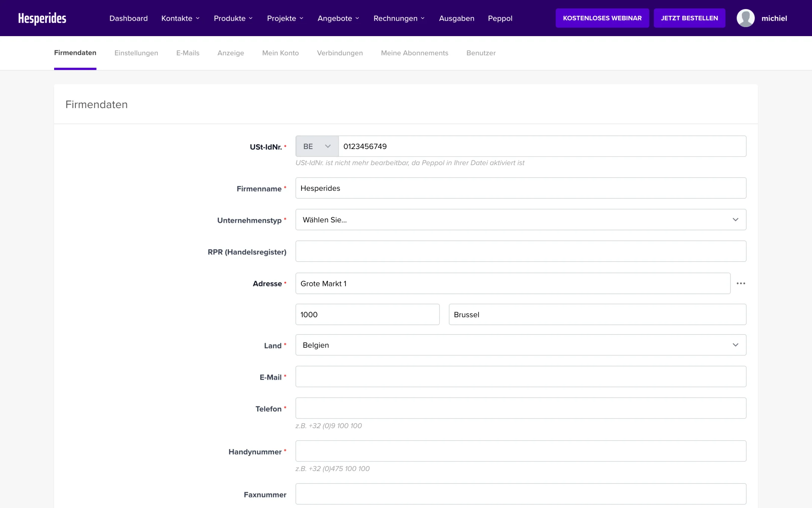Click the city field Brussel
Screen dimensions: 812x508
[x=597, y=315]
